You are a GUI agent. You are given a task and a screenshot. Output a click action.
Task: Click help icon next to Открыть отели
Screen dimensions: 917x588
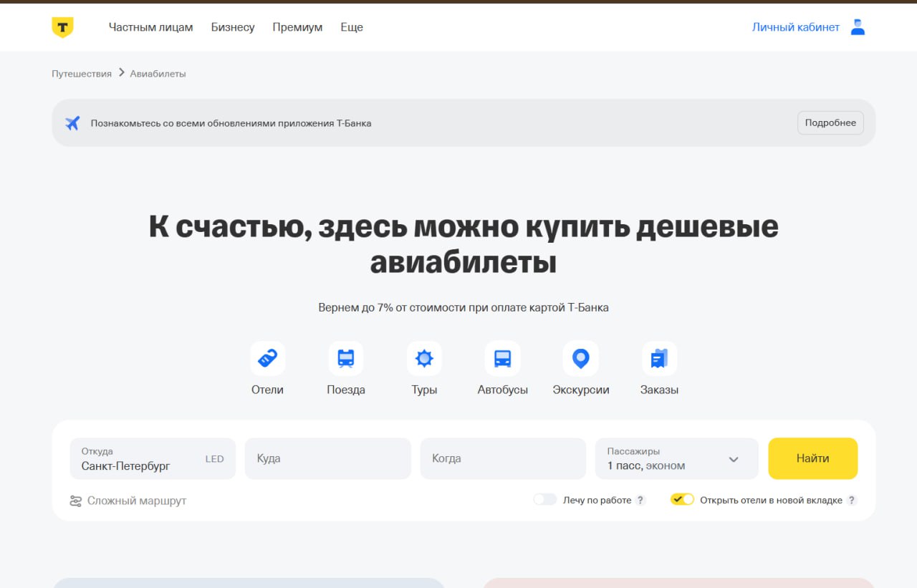click(852, 501)
